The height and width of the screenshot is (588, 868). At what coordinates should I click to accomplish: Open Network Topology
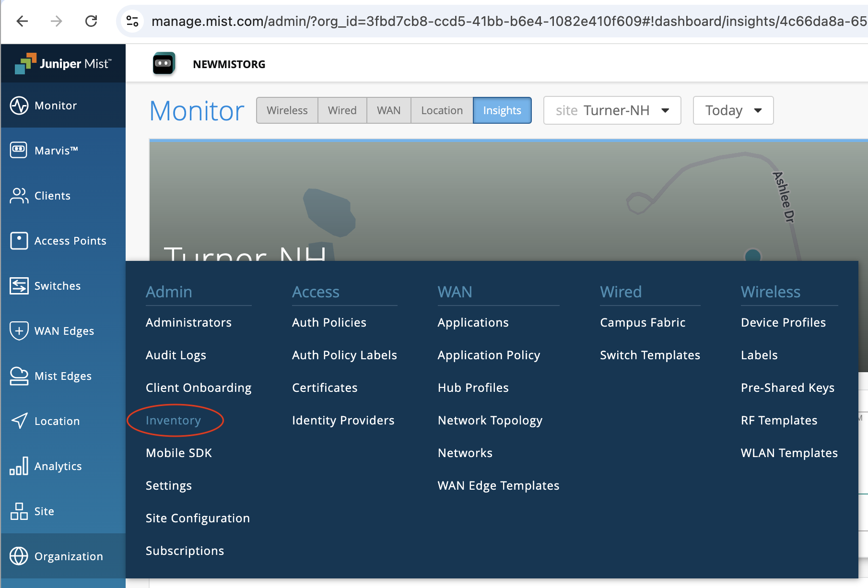490,420
